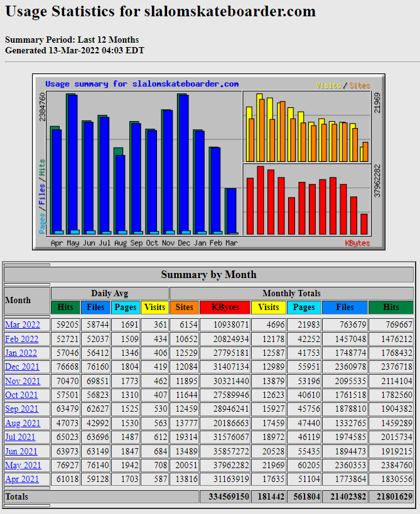Click the green Monthly Totals Hits header
420x514 pixels.
391,307
